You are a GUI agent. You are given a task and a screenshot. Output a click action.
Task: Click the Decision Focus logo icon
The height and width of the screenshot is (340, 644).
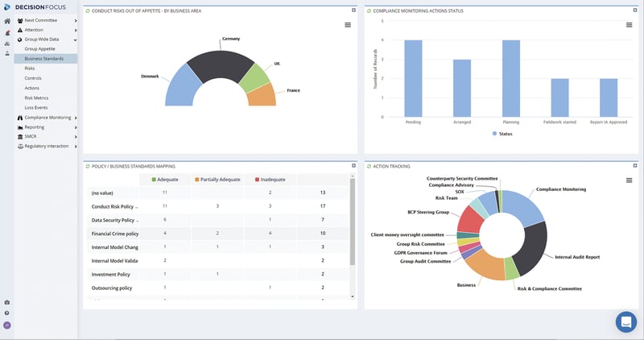[7, 7]
